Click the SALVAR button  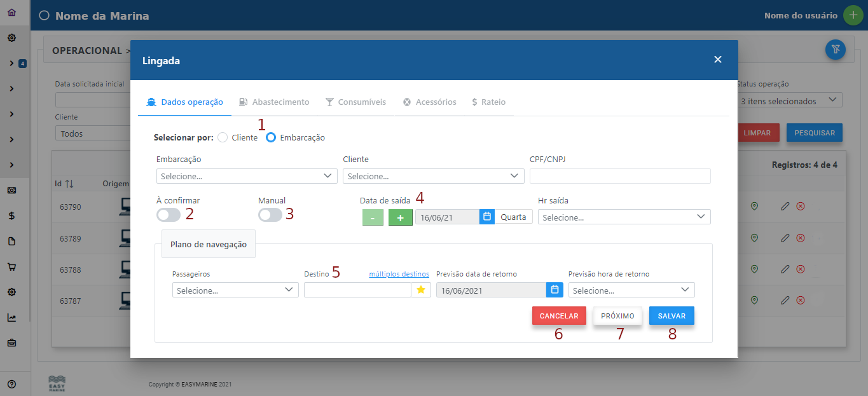672,316
